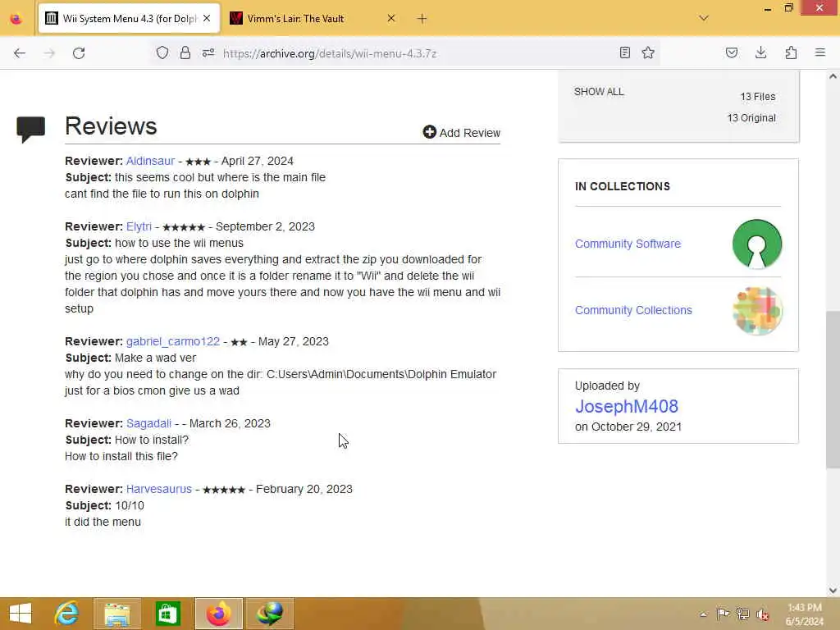Click the '13 Original' text
The image size is (840, 630).
point(751,118)
